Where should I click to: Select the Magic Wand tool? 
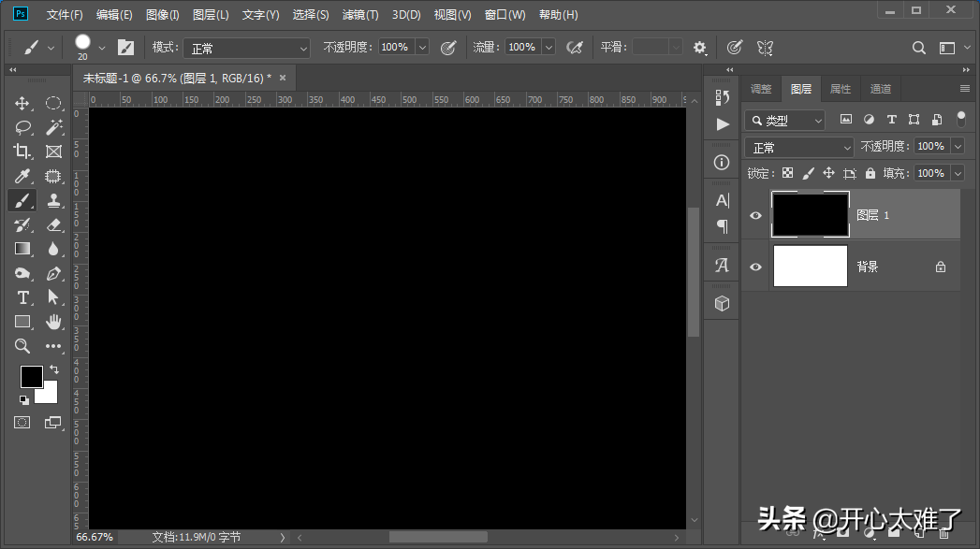click(x=53, y=127)
